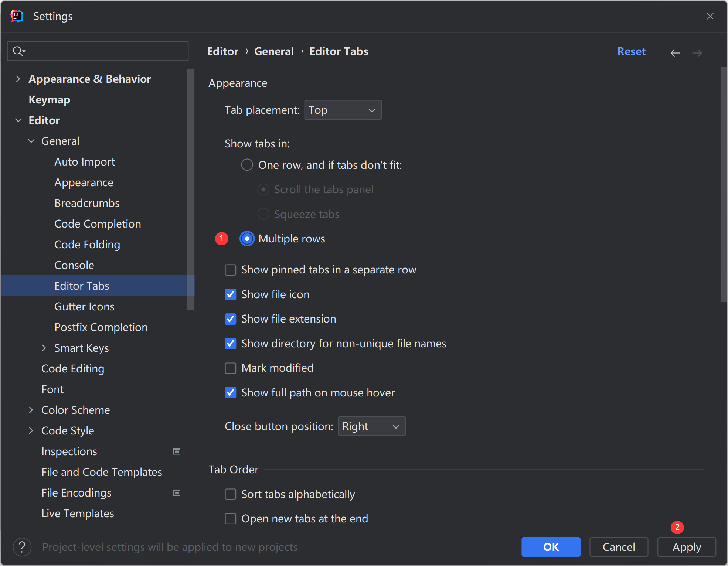Click Reset link to revert changes

631,51
